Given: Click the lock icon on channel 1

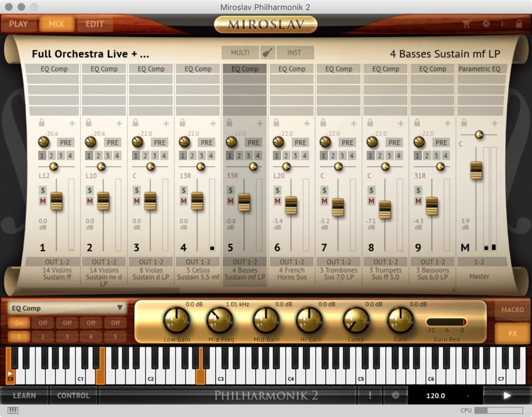Looking at the screenshot, I should 42,123.
